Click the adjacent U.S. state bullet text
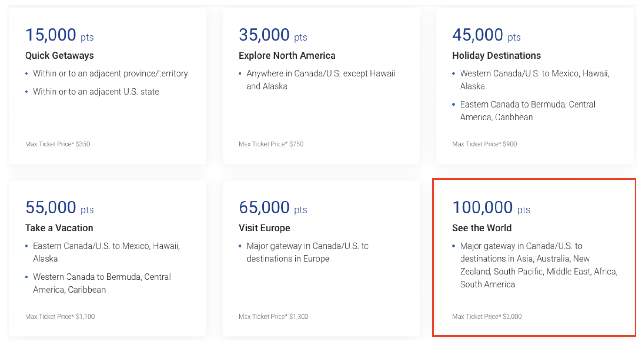Image resolution: width=644 pixels, height=345 pixels. click(96, 92)
